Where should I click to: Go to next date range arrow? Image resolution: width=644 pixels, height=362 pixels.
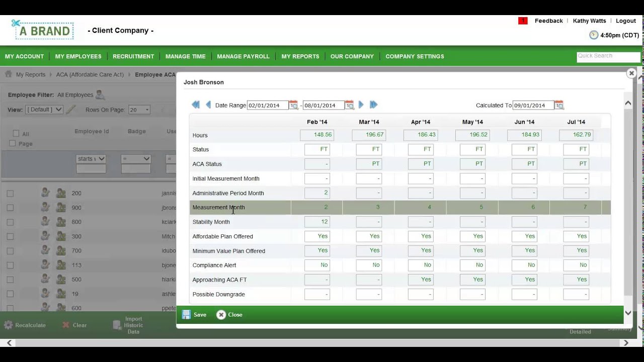pos(361,105)
